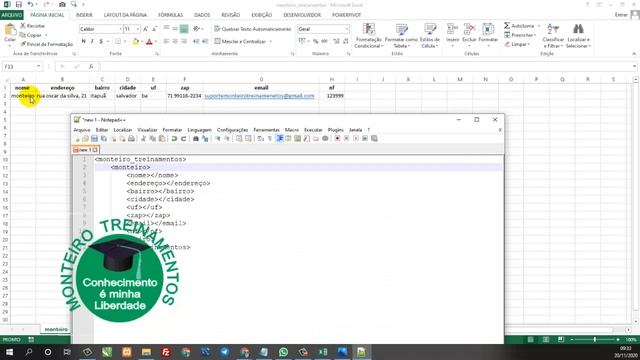640x360 pixels.
Task: Click the Excel formula bar input
Action: click(367, 67)
